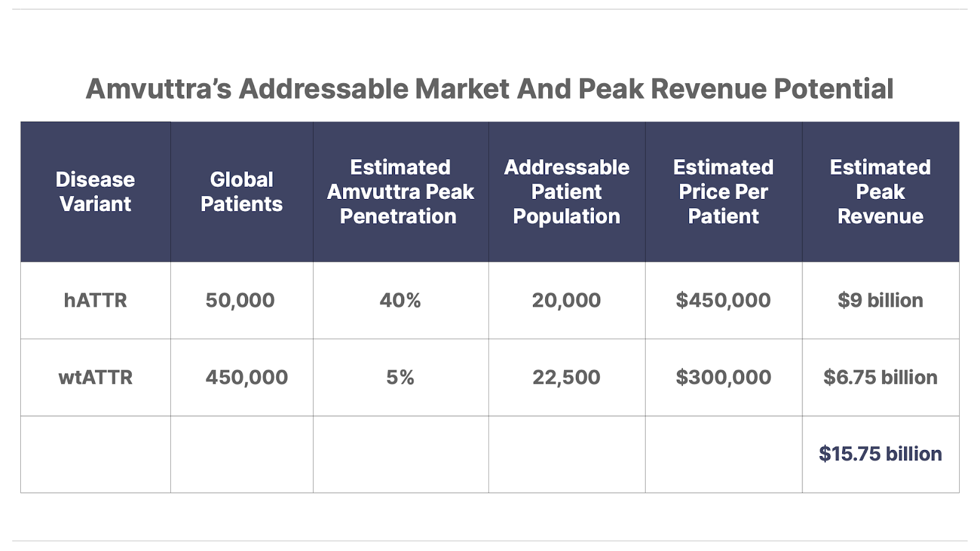The height and width of the screenshot is (551, 980).
Task: Select the "wtATTR" row label
Action: click(96, 377)
